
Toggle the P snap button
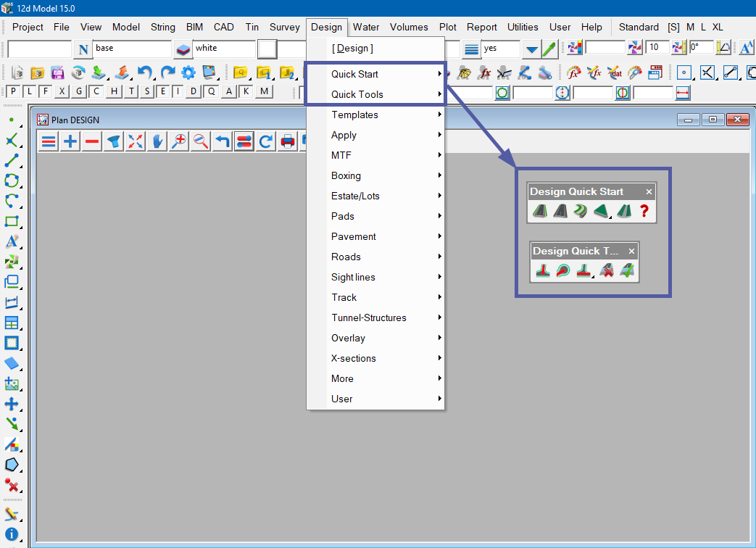(13, 91)
